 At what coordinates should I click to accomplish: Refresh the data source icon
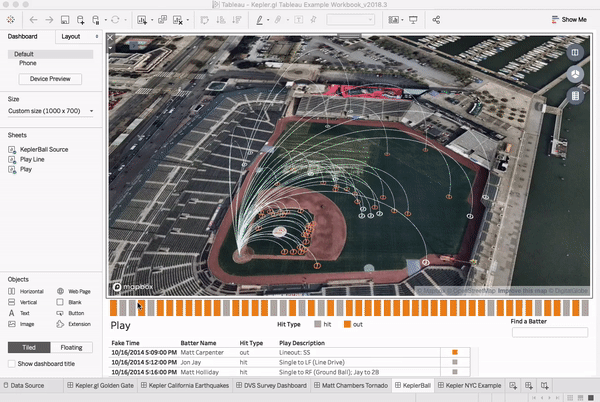115,20
